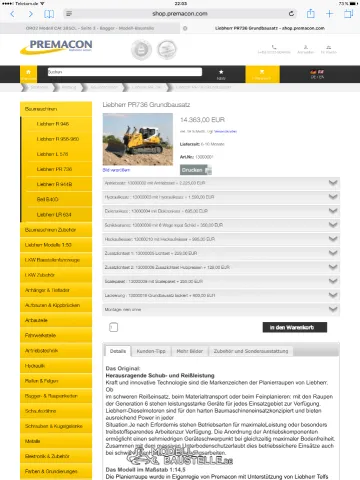
Task: Switch to the DR02 Modell Cat tab
Action: [x=90, y=28]
